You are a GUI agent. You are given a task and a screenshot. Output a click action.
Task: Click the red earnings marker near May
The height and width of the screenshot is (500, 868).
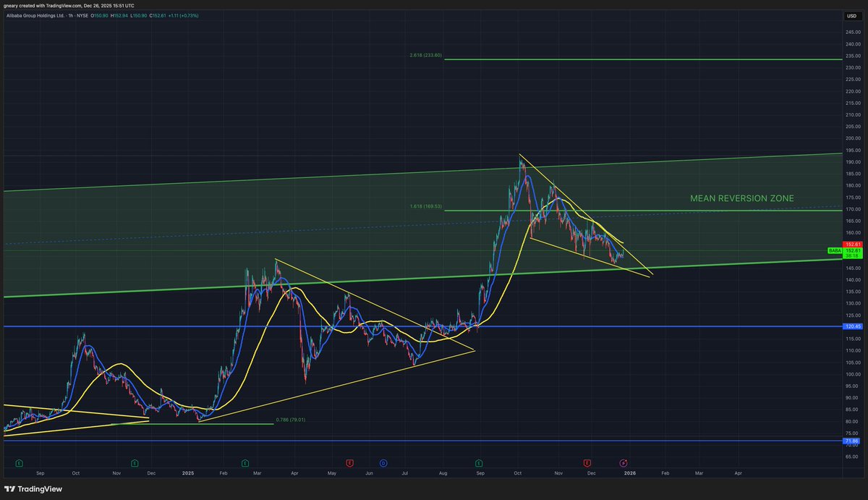point(349,462)
